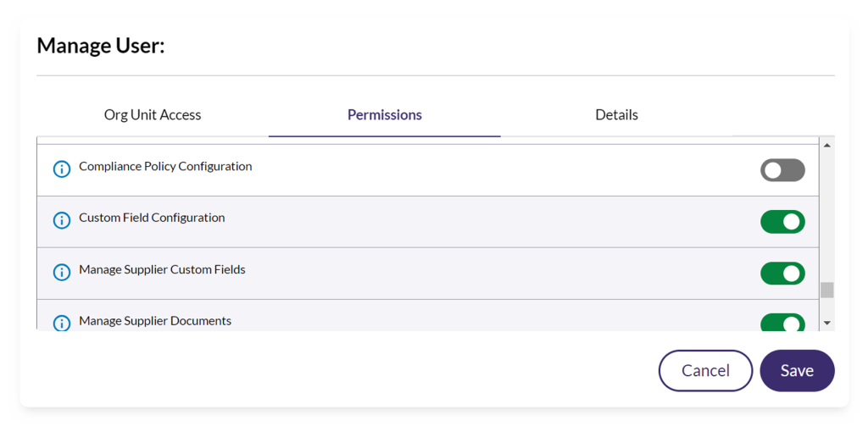
Task: Switch to the Org Unit Access tab
Action: click(x=153, y=115)
